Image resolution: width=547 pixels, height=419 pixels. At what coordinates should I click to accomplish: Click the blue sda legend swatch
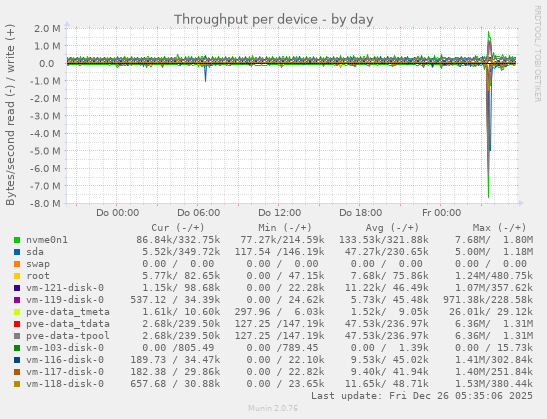[17, 252]
